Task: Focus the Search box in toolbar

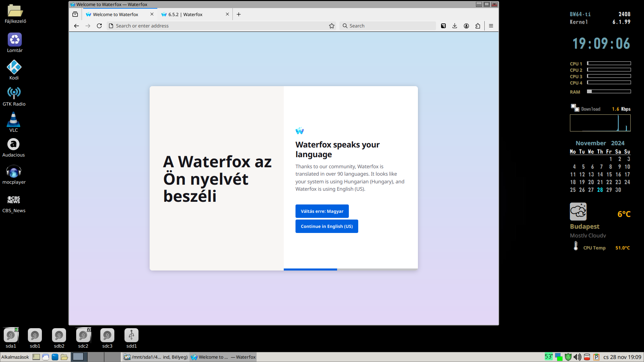Action: point(388,26)
